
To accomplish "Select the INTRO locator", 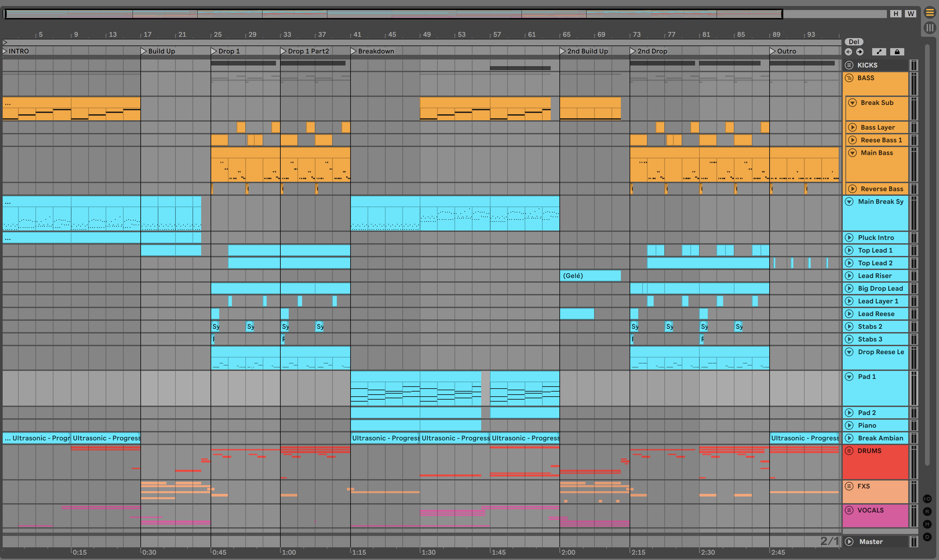I will pos(16,51).
